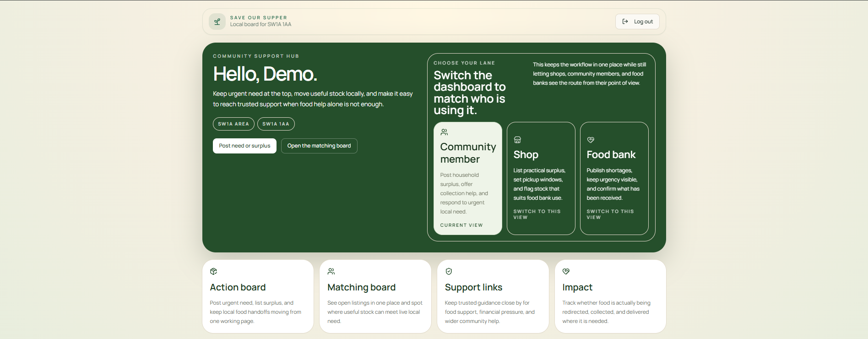868x339 pixels.
Task: Click 'Switch the dashboard to match' heading
Action: (x=470, y=93)
